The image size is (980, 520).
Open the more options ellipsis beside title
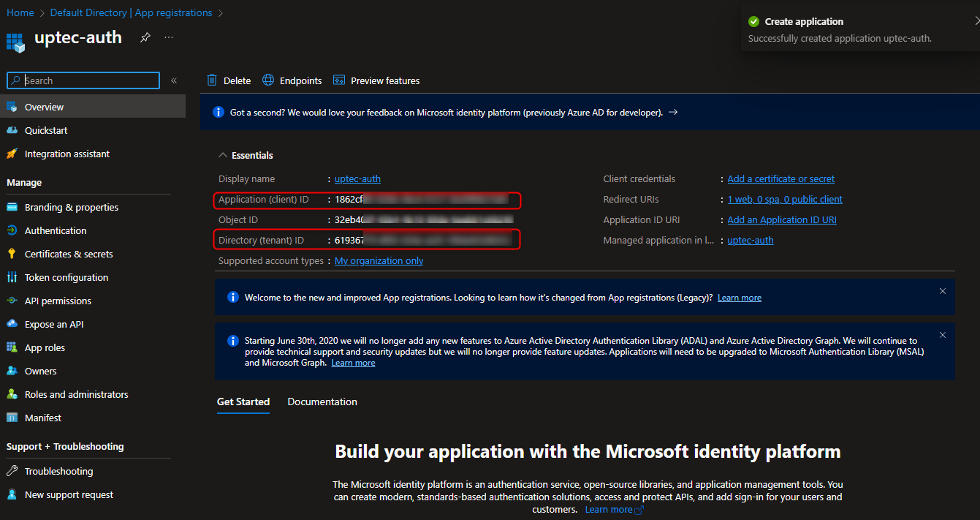169,37
